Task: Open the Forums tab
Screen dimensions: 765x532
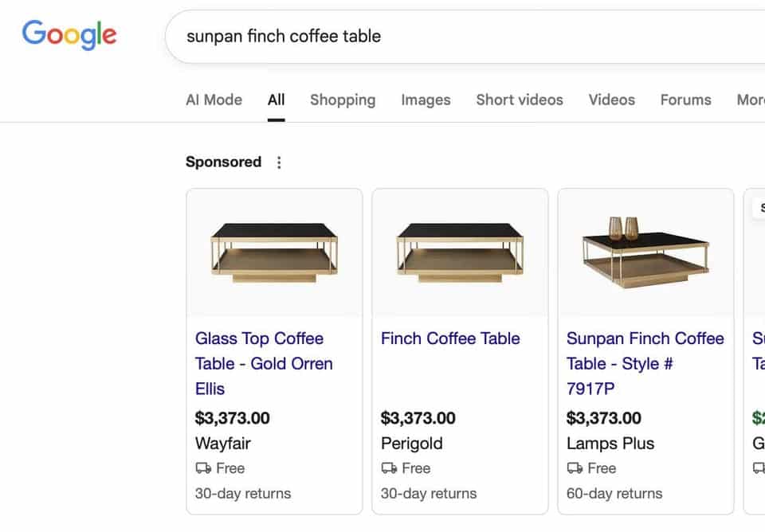Action: click(685, 100)
